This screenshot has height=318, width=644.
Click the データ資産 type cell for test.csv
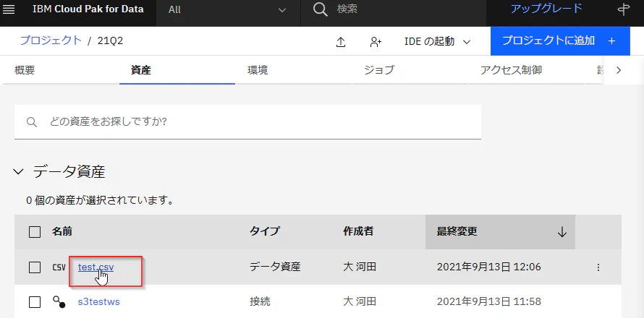click(275, 267)
